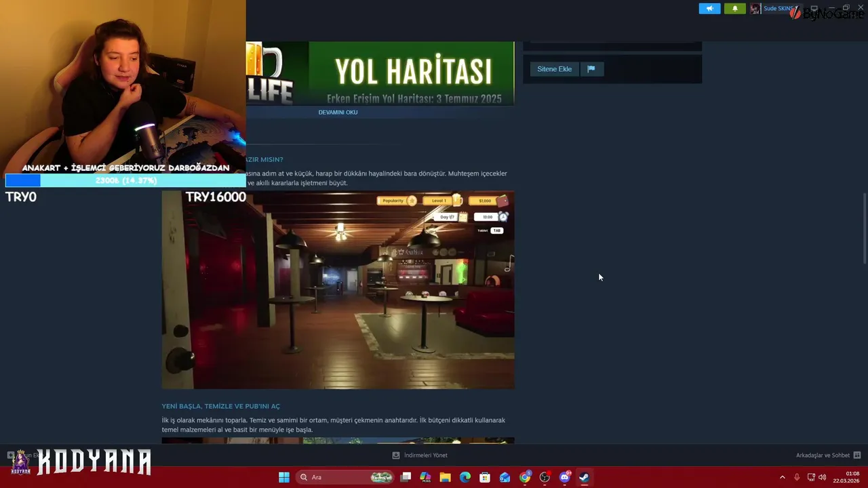Click the bar interior game screenshot
The width and height of the screenshot is (868, 488).
click(x=338, y=290)
